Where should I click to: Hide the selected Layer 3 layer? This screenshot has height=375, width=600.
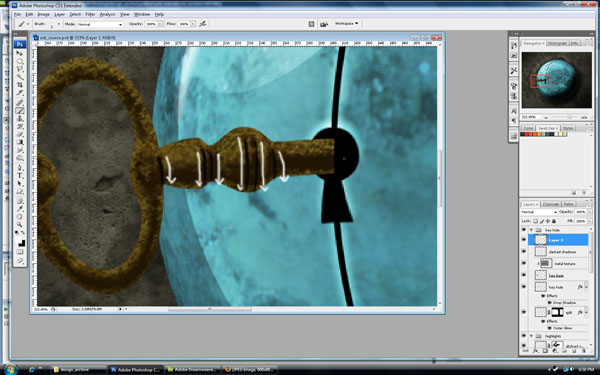click(x=524, y=240)
